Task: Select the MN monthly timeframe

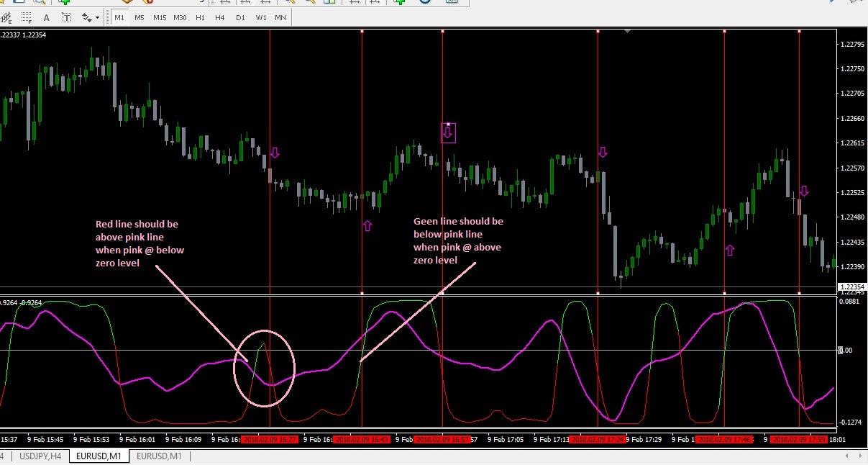Action: pos(280,17)
